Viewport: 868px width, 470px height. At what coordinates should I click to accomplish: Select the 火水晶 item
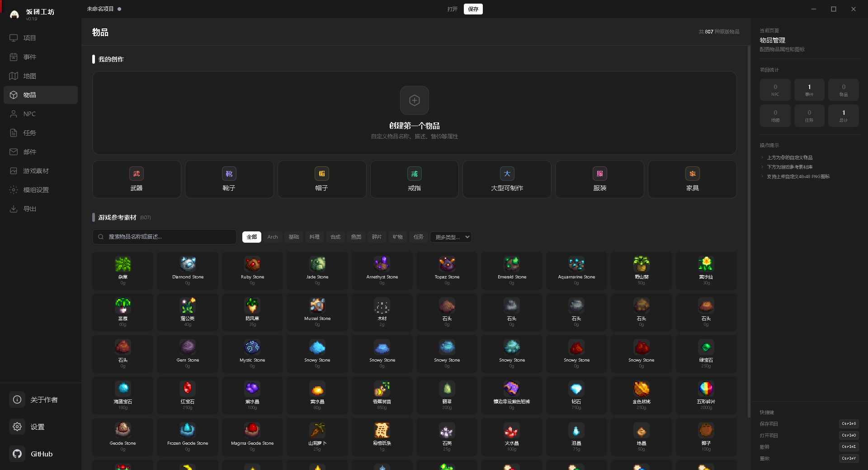click(512, 437)
